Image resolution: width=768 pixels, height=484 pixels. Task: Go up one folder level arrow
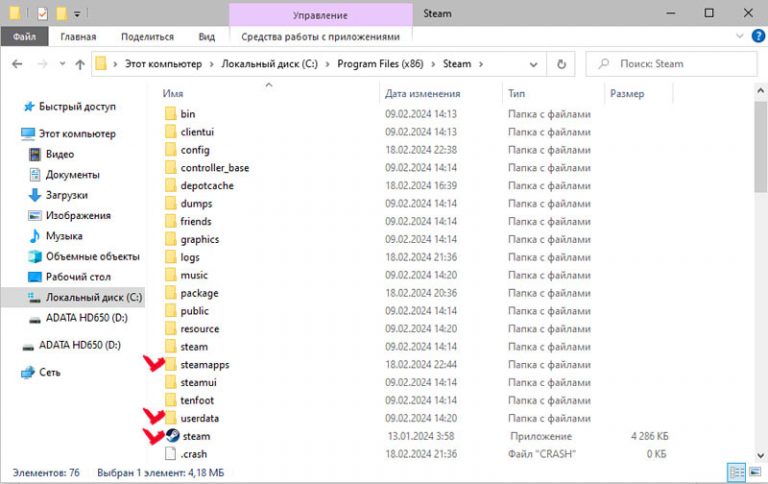80,64
